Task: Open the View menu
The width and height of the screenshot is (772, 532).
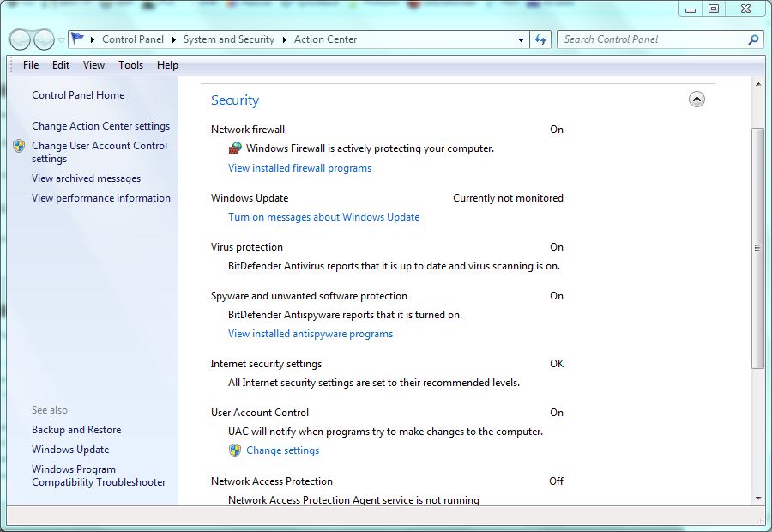Action: click(x=93, y=65)
